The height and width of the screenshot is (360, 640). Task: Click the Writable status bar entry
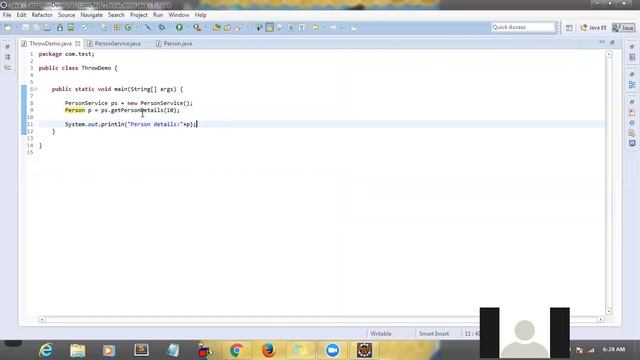coord(380,333)
